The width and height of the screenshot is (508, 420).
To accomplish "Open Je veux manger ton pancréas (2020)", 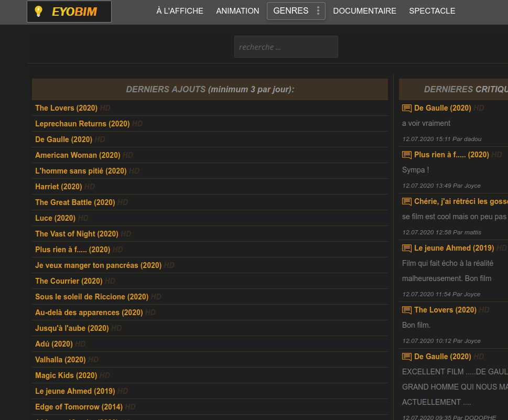I will point(98,265).
